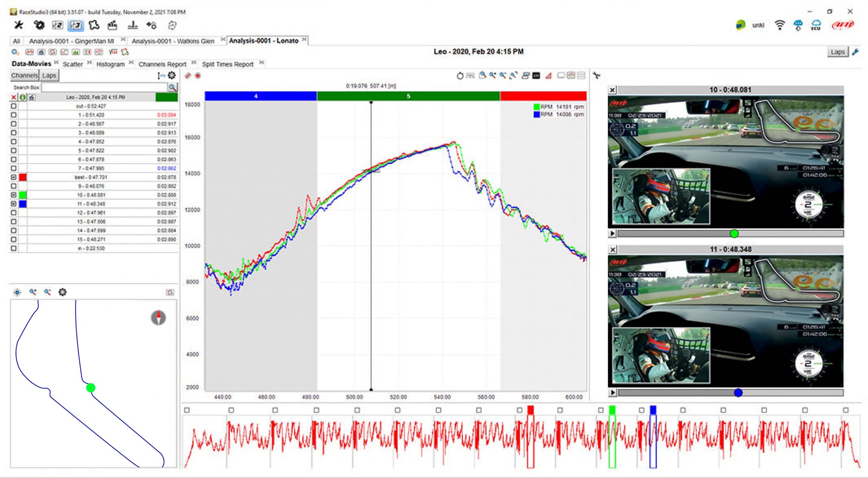Open the Split Times Report tab
The width and height of the screenshot is (868, 478).
228,64
